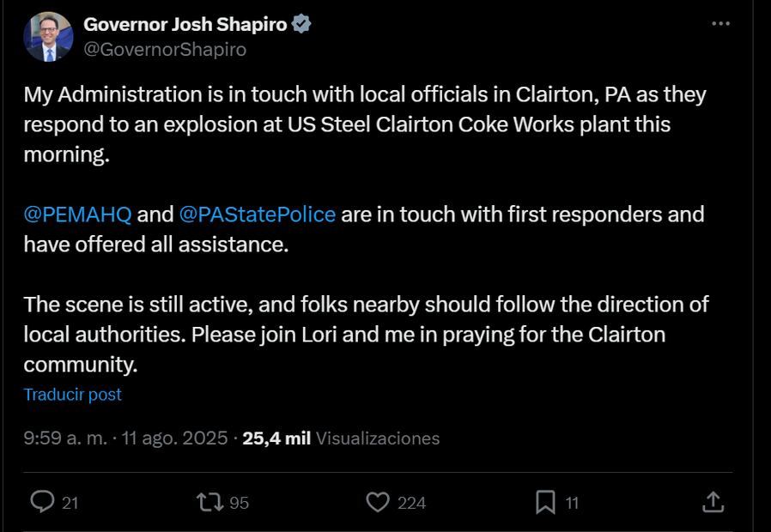Translate the post with Traducir post
The width and height of the screenshot is (771, 532).
coord(73,394)
